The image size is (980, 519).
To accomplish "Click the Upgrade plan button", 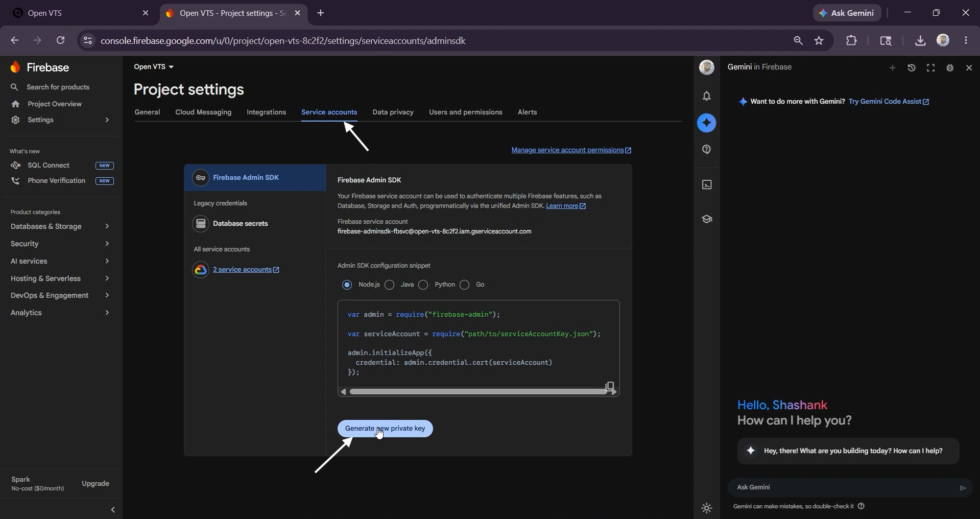I will (95, 484).
